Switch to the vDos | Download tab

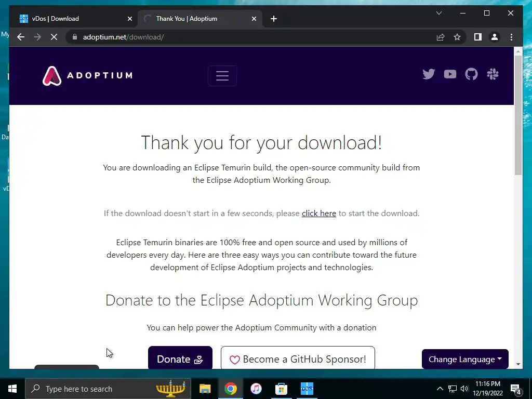(75, 19)
